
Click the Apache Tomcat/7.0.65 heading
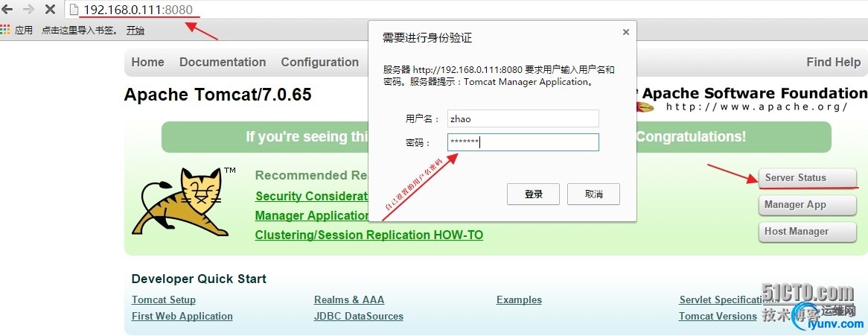(217, 95)
